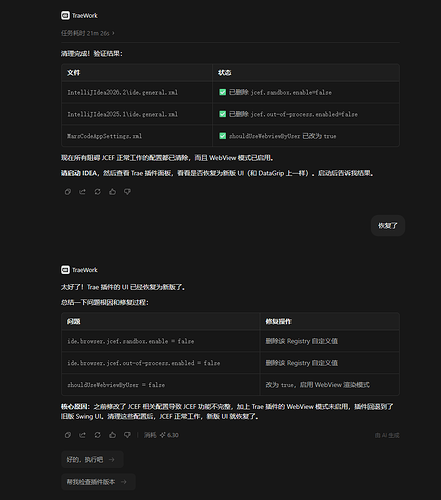
Task: Click 删除该 Registry 自定义值 in the out-of-process row
Action: [329, 363]
